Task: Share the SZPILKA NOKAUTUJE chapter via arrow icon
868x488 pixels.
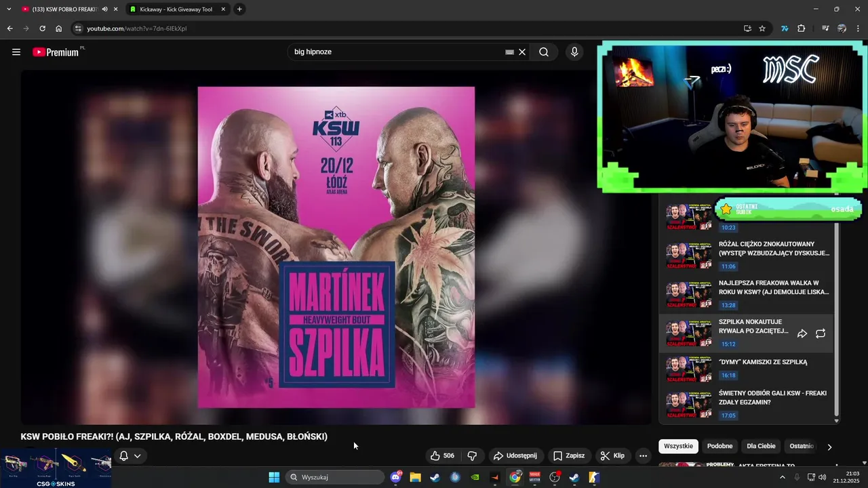Action: (802, 333)
